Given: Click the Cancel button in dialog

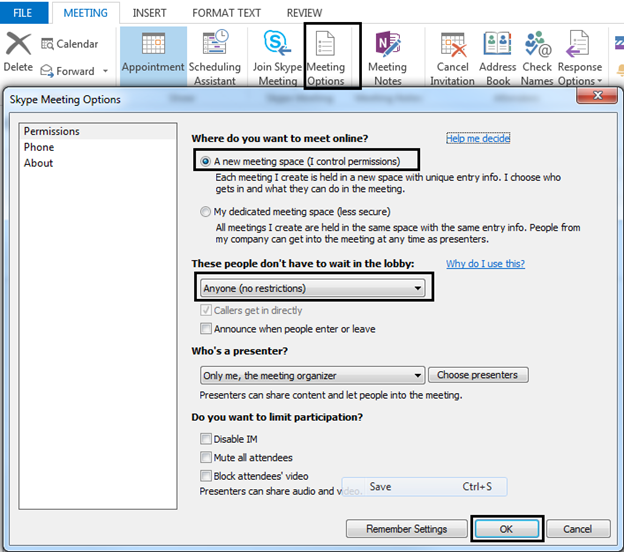Looking at the screenshot, I should click(578, 529).
